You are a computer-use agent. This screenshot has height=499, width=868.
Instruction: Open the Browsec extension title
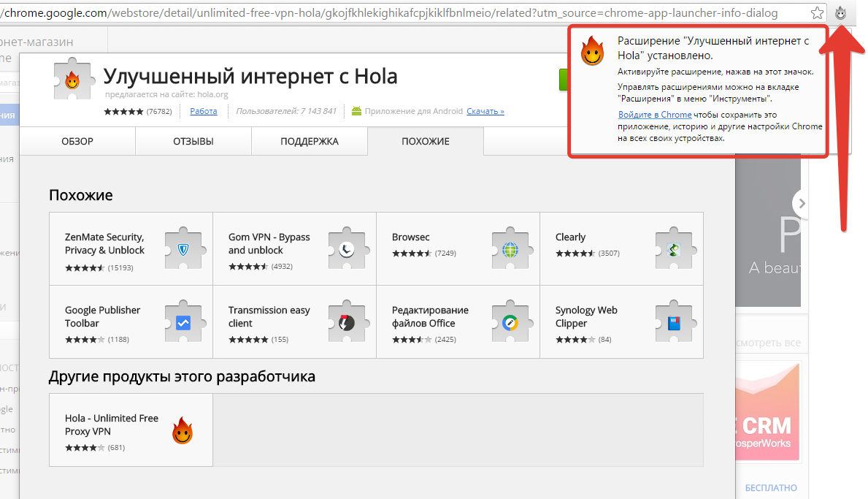click(x=411, y=237)
